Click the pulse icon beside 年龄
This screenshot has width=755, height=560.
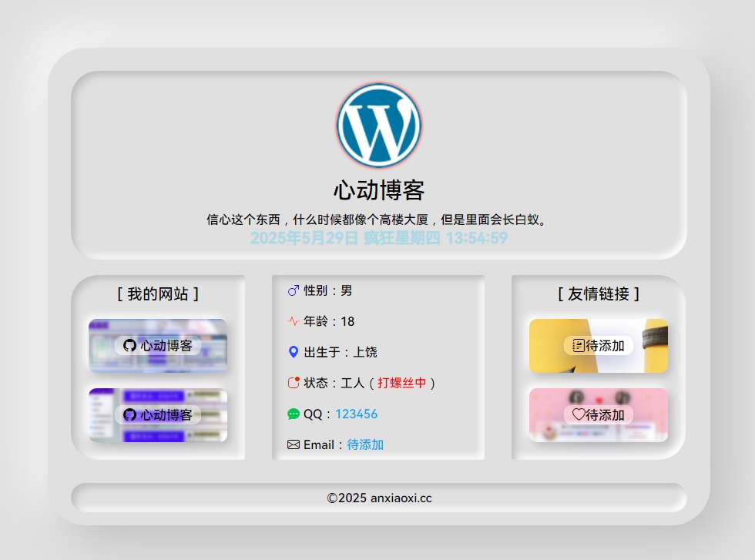294,321
